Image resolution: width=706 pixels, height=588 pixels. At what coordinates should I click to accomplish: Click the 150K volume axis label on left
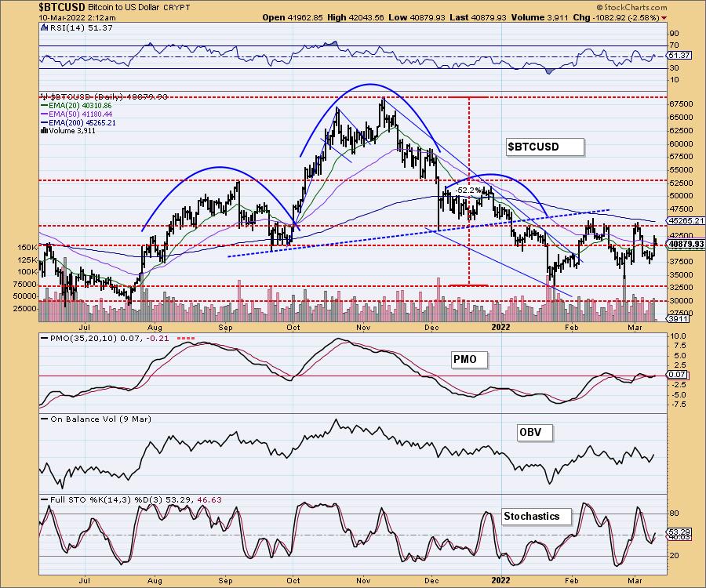pos(27,248)
